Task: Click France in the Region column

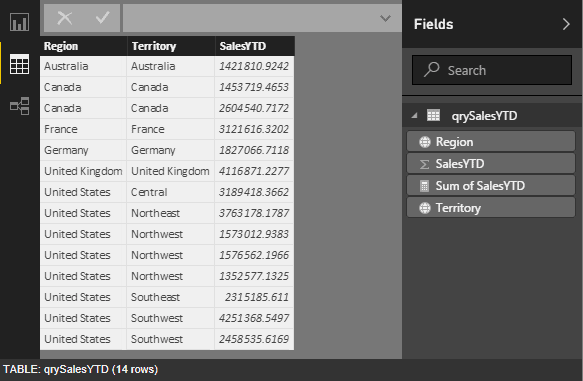Action: click(61, 129)
